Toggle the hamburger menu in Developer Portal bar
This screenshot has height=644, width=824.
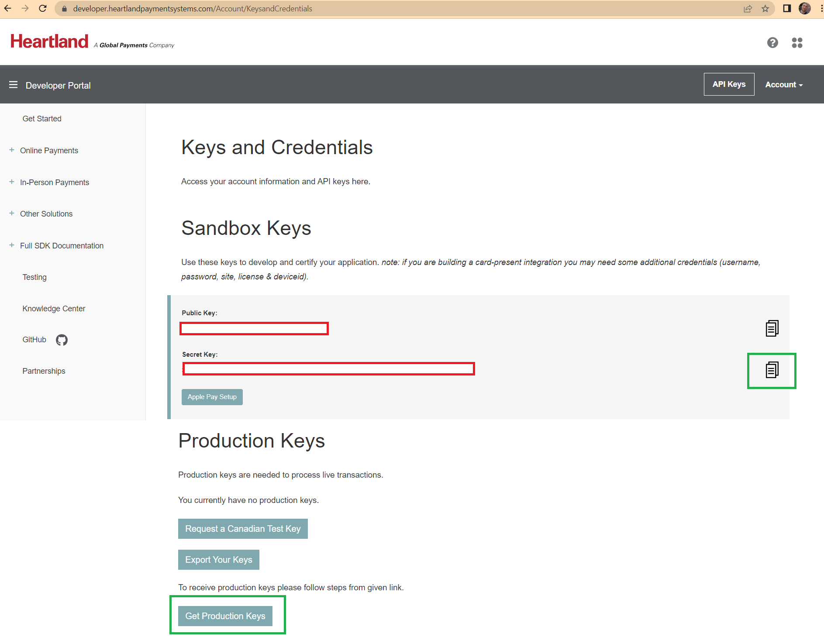pyautogui.click(x=14, y=85)
